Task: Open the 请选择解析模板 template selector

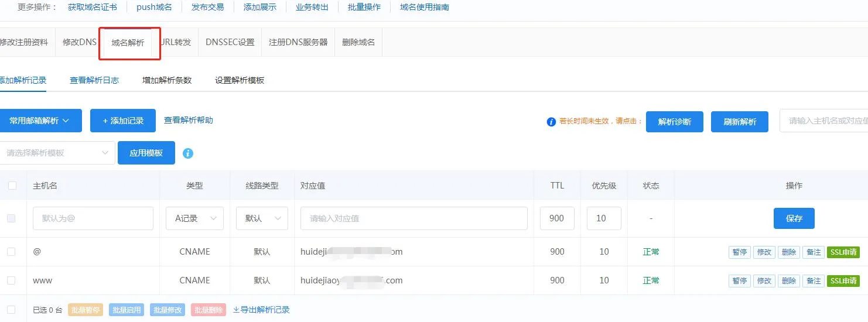Action: (x=57, y=153)
